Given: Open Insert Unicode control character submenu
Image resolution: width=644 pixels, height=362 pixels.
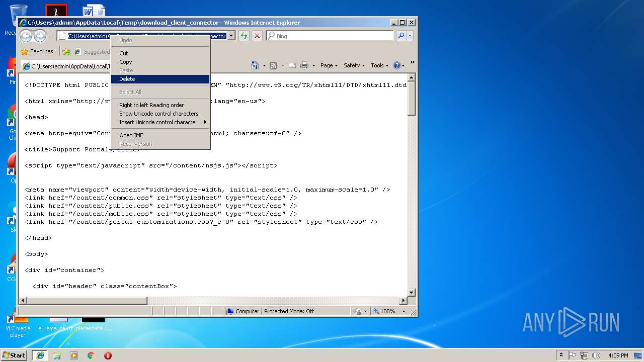Looking at the screenshot, I should (160, 122).
